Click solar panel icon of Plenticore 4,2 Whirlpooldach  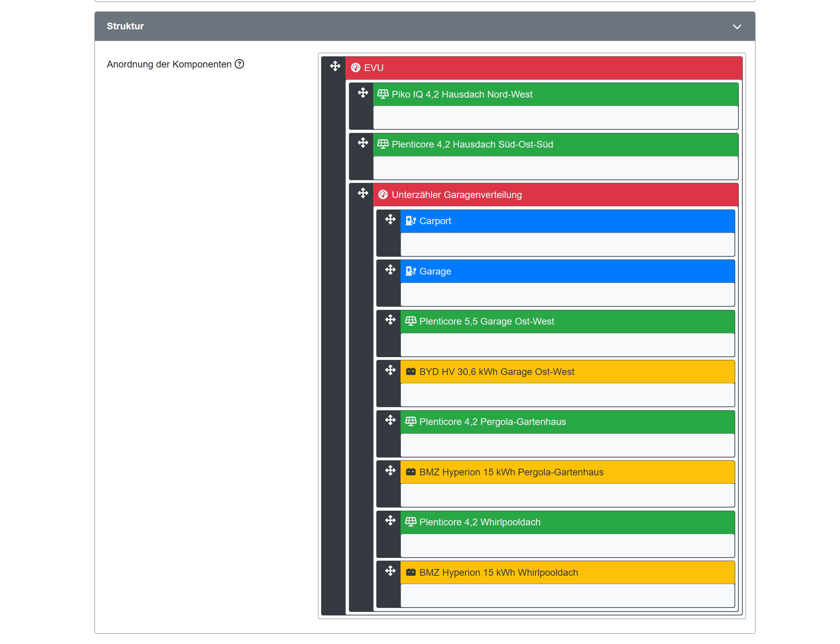[410, 522]
